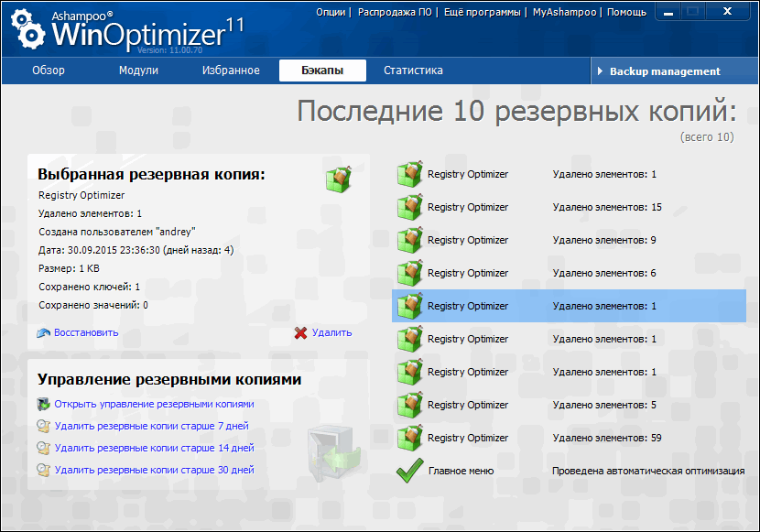Switch to the Обзор tab
760x532 pixels.
pyautogui.click(x=49, y=71)
